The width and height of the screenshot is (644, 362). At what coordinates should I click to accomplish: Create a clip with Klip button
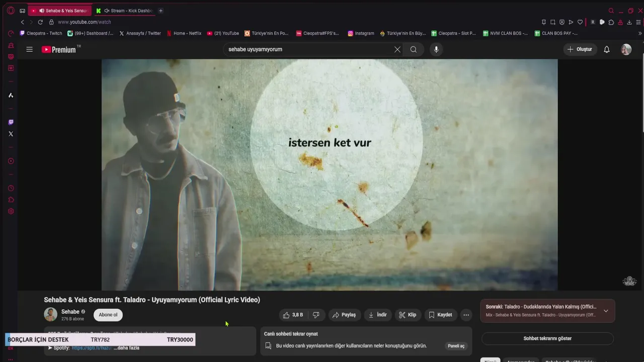[408, 315]
